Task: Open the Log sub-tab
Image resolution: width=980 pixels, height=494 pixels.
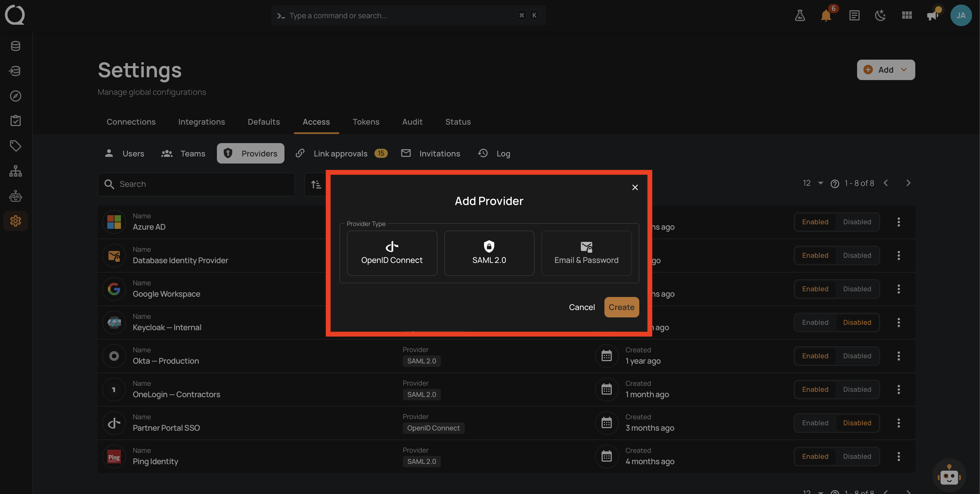Action: tap(494, 153)
